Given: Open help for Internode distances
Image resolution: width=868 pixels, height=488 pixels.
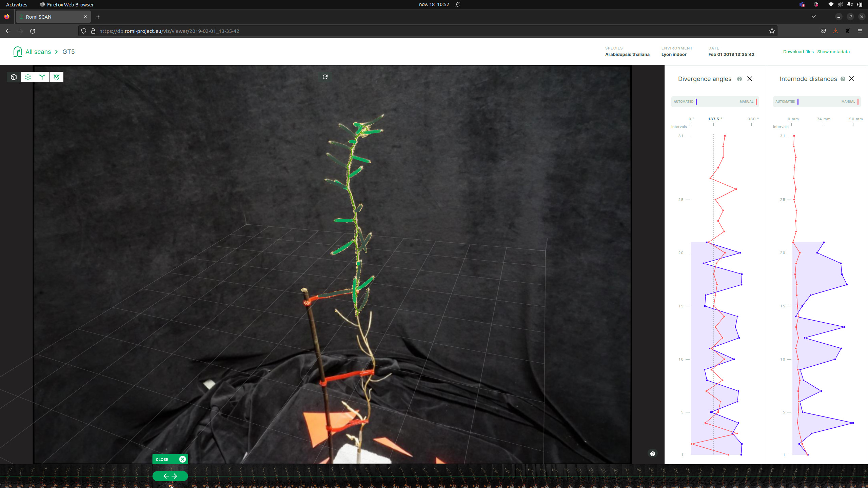Looking at the screenshot, I should click(x=843, y=79).
